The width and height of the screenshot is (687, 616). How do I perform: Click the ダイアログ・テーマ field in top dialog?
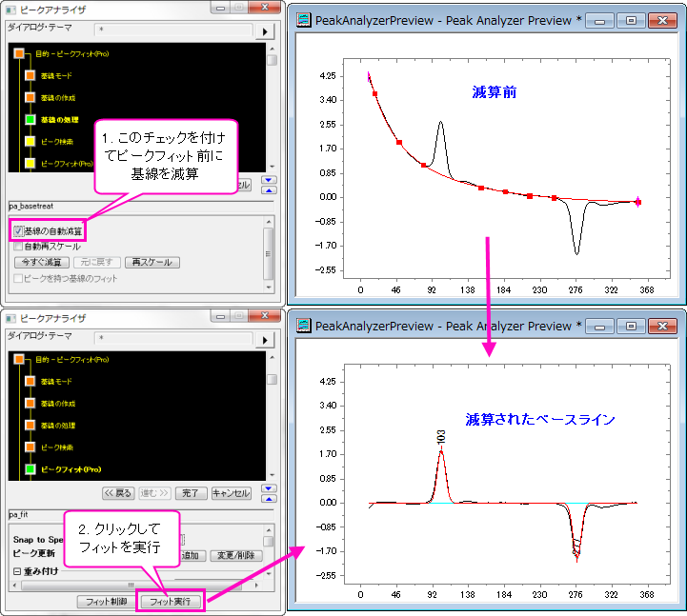pos(173,30)
